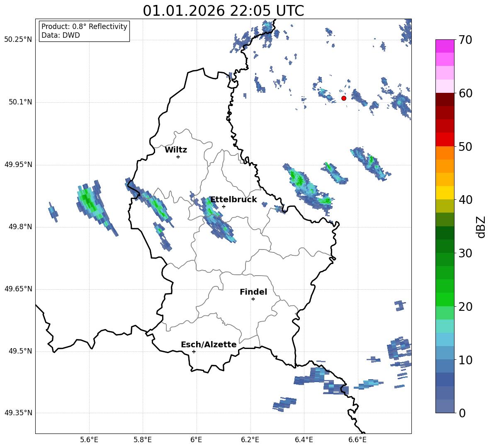This screenshot has height=448, width=491.
Task: Click the 49.5°N latitude label
Action: coord(20,351)
